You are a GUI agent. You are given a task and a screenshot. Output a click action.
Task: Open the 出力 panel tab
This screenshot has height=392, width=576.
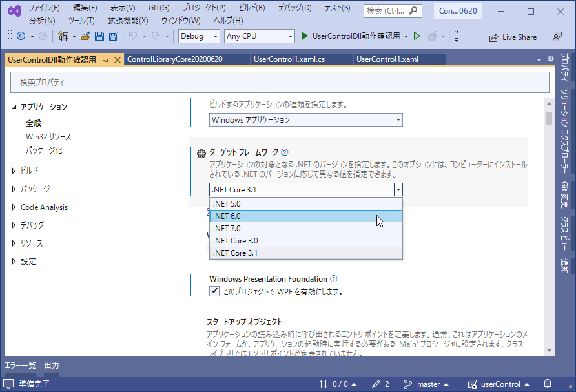click(52, 366)
